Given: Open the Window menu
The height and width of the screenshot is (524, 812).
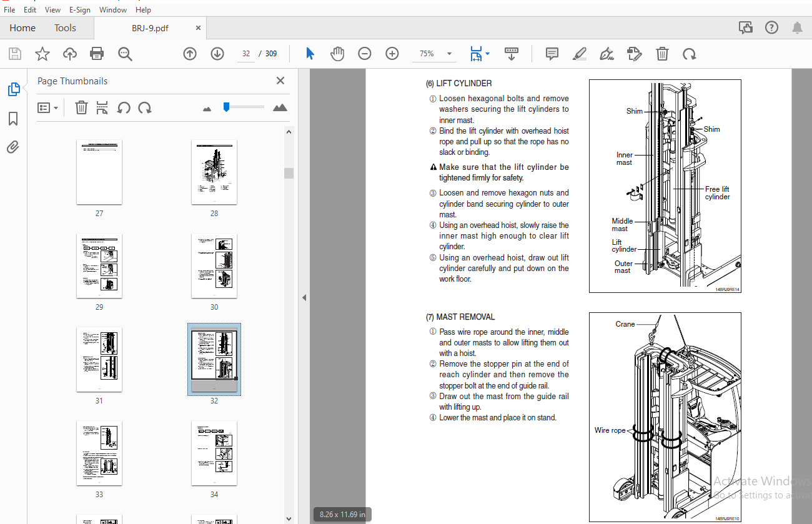Looking at the screenshot, I should coord(113,9).
